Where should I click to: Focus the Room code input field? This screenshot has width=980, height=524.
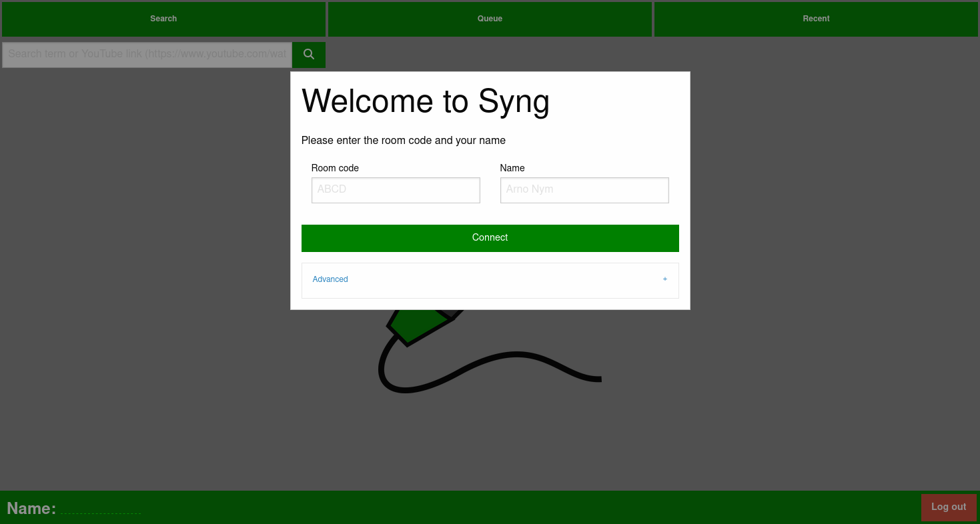pyautogui.click(x=396, y=190)
